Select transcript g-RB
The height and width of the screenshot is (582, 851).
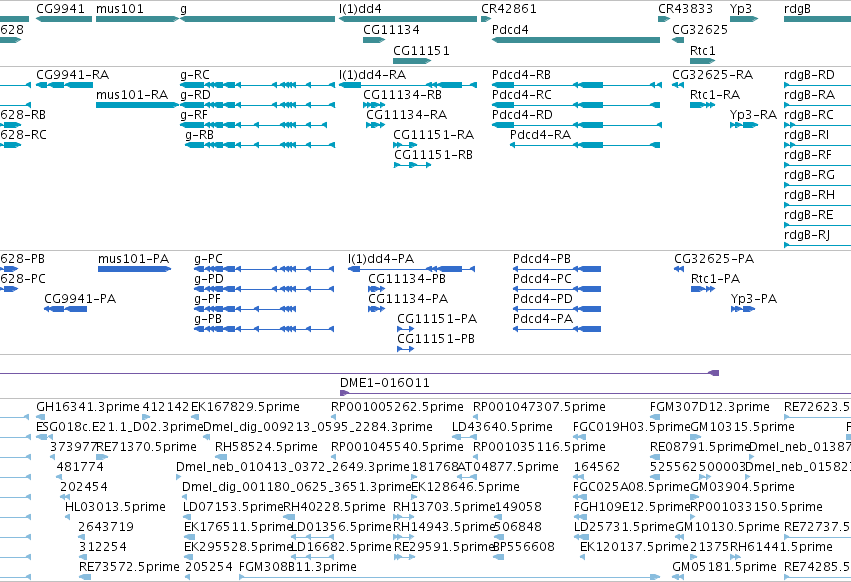260,145
